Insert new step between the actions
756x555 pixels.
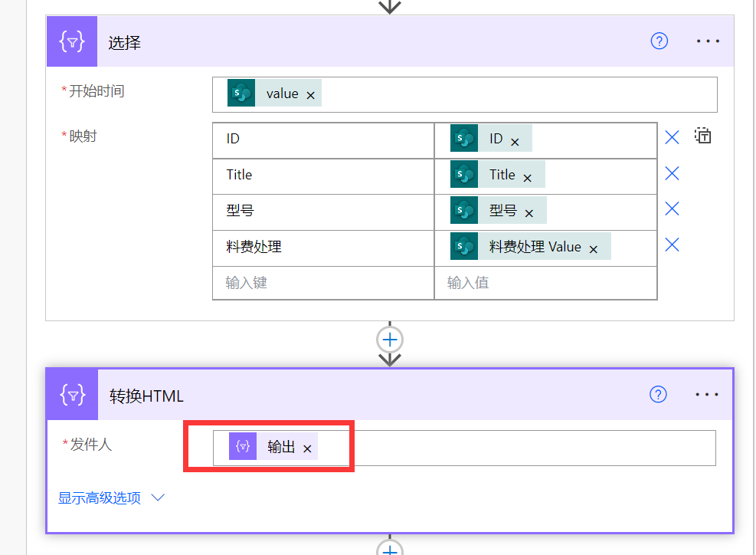click(391, 339)
